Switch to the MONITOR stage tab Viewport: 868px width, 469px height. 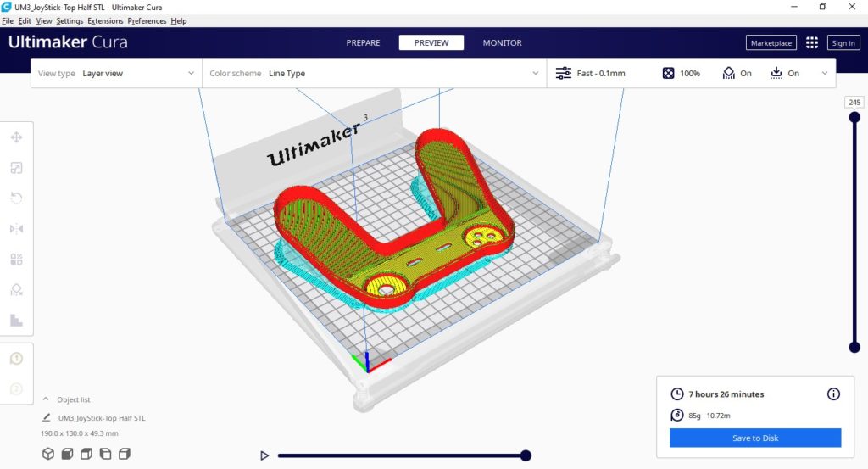click(502, 42)
